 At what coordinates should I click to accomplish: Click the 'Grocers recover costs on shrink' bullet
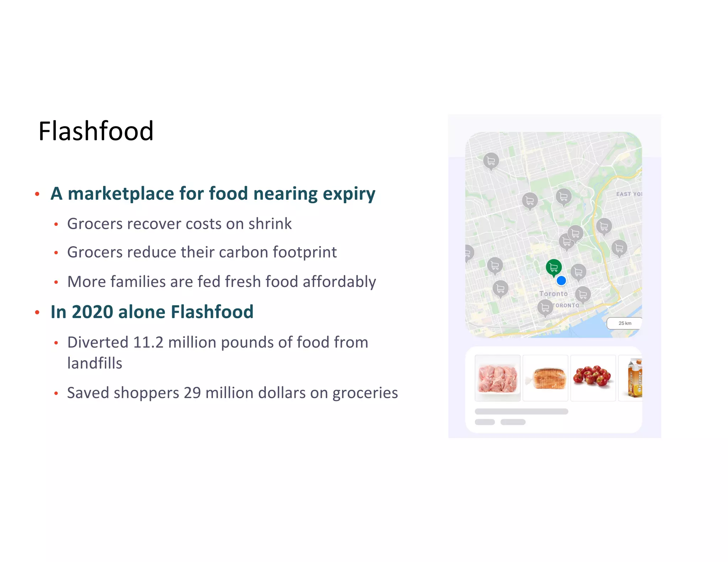(x=180, y=224)
